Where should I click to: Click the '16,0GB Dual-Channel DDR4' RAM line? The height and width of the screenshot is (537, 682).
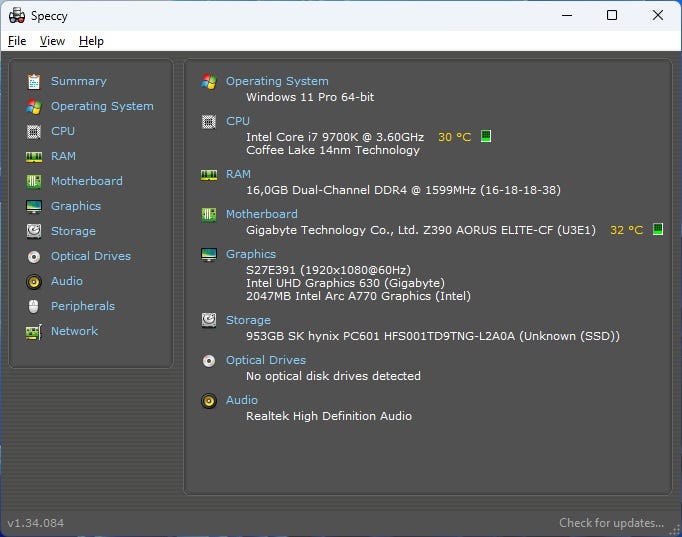403,190
